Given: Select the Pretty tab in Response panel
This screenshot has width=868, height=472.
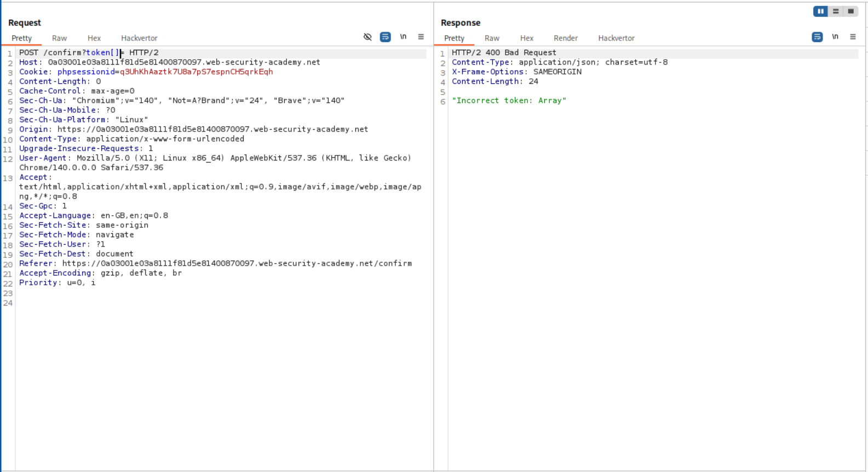Looking at the screenshot, I should click(x=454, y=38).
